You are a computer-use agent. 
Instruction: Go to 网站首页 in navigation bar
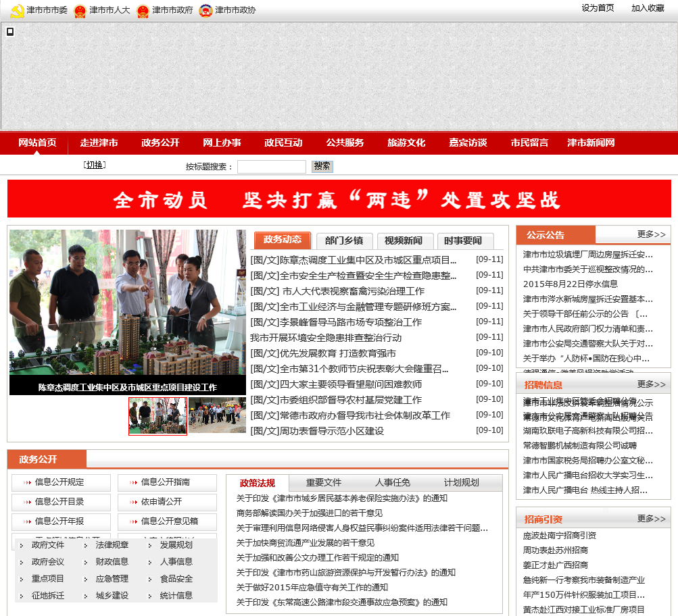click(37, 143)
